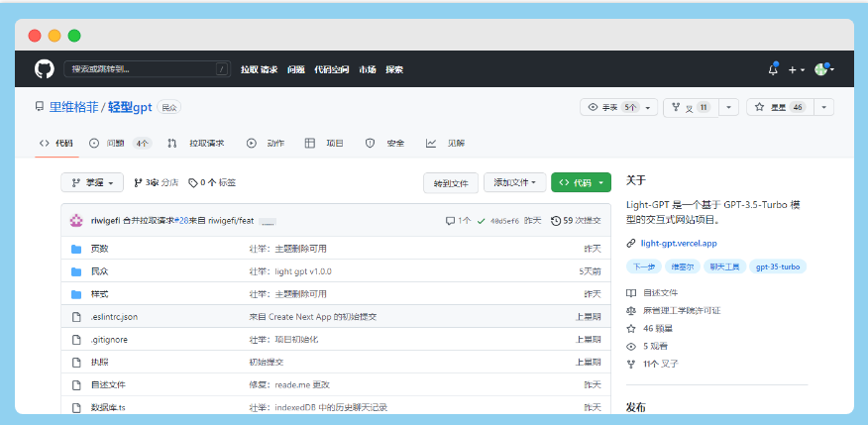
Task: Click the gpt-35-turbo topic tag
Action: pos(778,266)
